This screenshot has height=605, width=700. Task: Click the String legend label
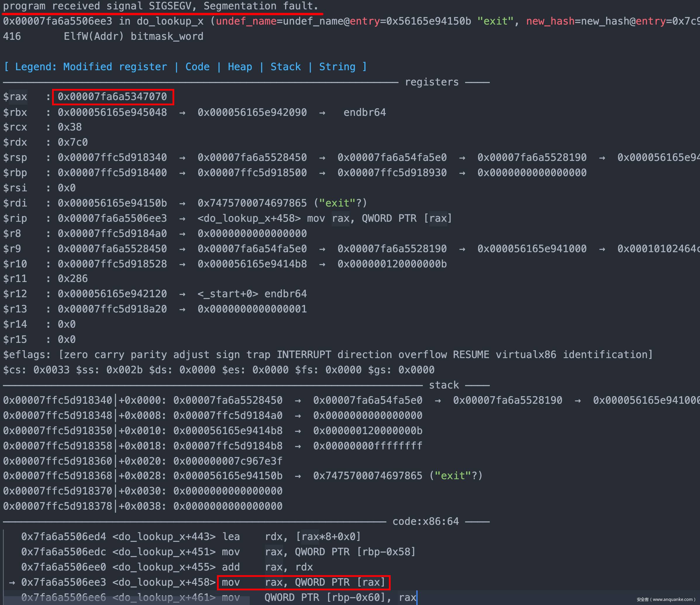pyautogui.click(x=337, y=67)
